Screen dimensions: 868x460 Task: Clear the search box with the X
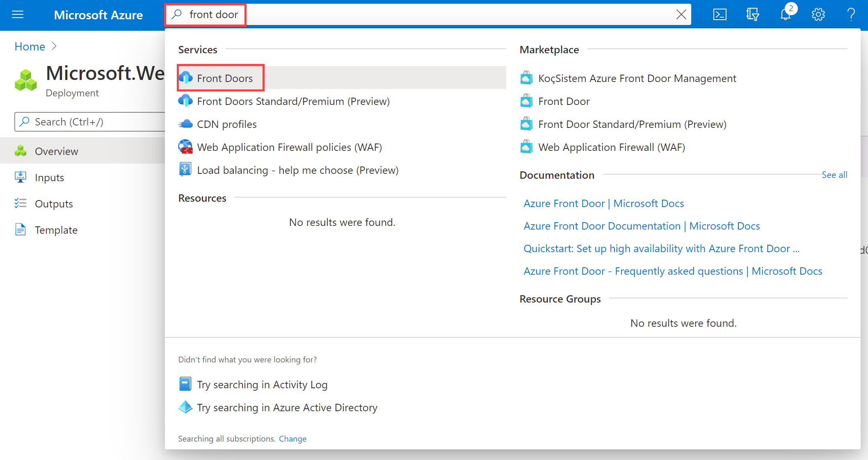[x=681, y=14]
